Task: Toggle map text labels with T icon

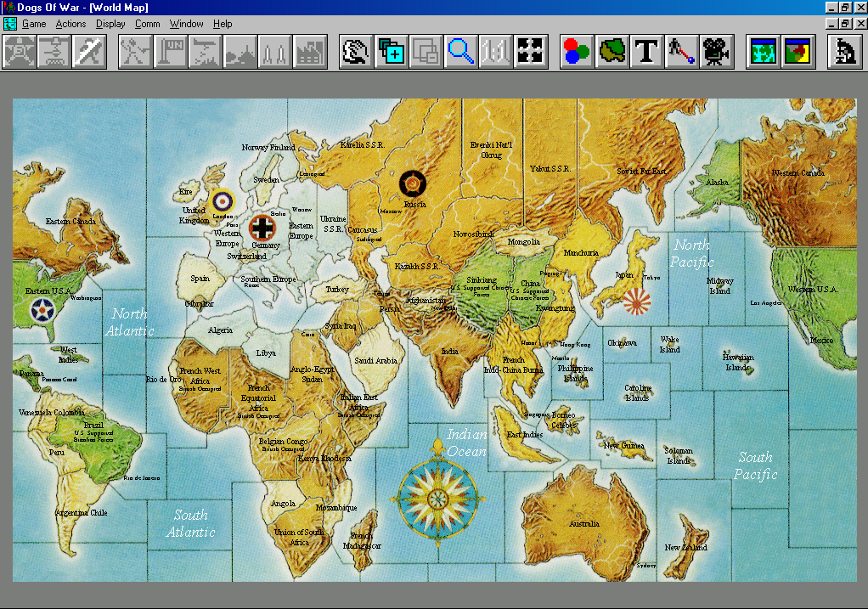Action: click(x=646, y=52)
